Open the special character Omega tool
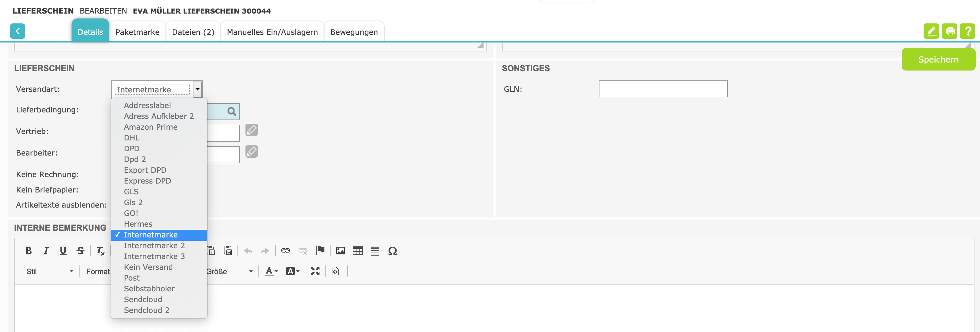Image resolution: width=980 pixels, height=332 pixels. point(392,251)
